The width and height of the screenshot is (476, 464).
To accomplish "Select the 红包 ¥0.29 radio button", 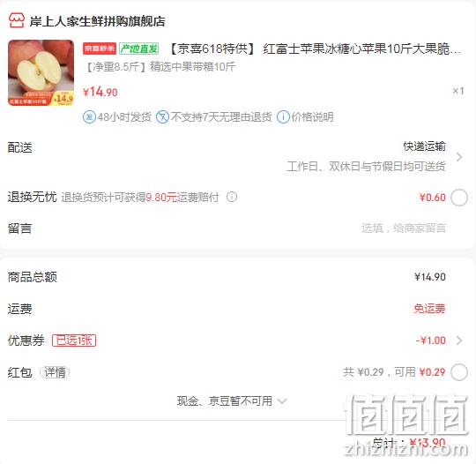I will [459, 372].
